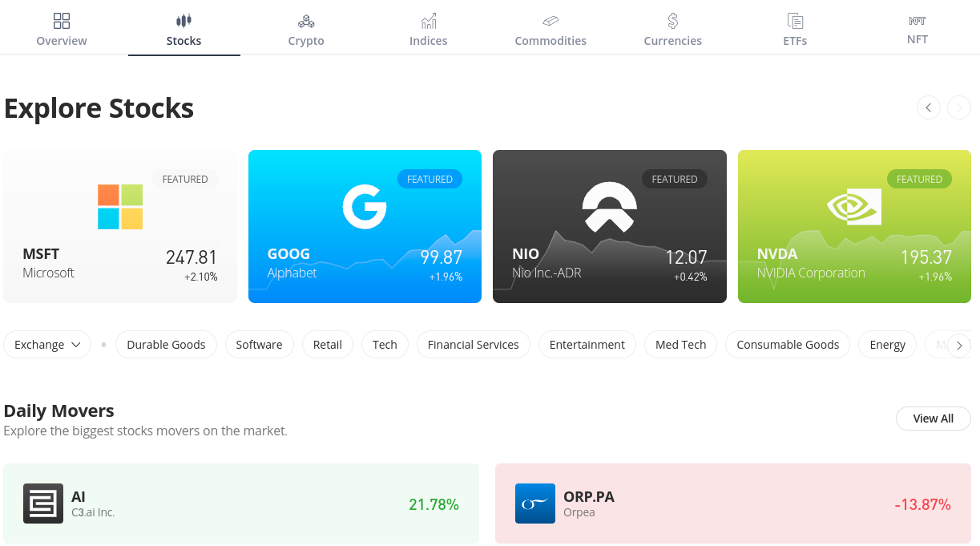980x546 pixels.
Task: Click the NIO logo
Action: 609,207
